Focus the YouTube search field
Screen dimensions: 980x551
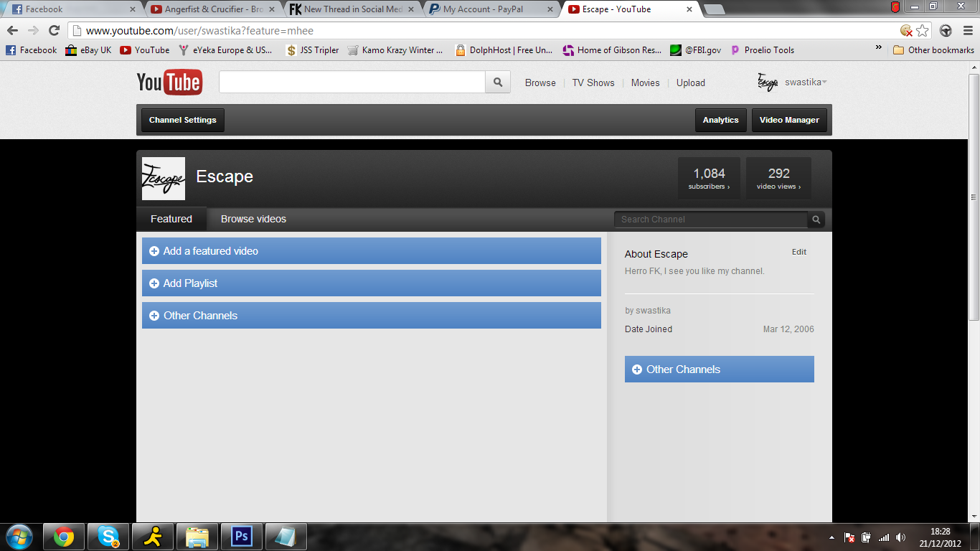tap(352, 83)
